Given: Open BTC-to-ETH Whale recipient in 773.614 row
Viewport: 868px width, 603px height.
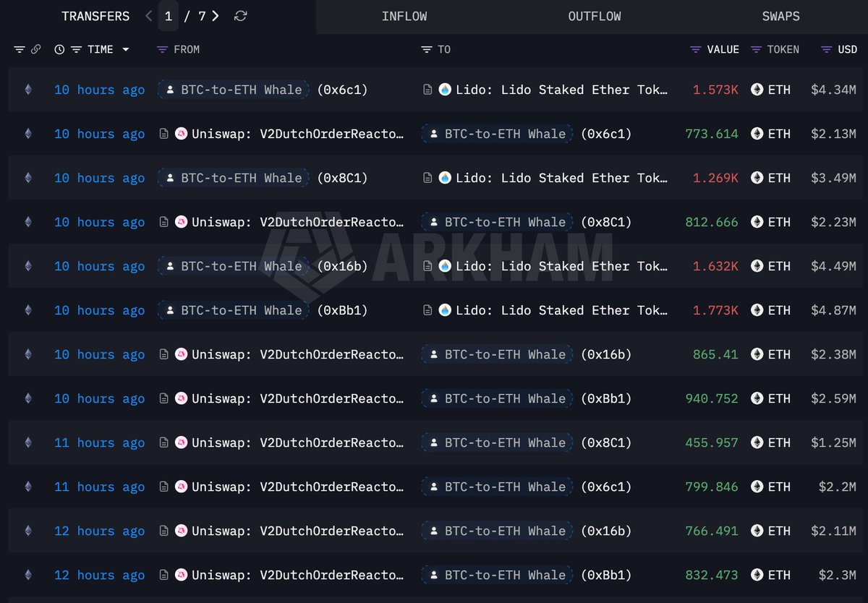Looking at the screenshot, I should click(498, 134).
